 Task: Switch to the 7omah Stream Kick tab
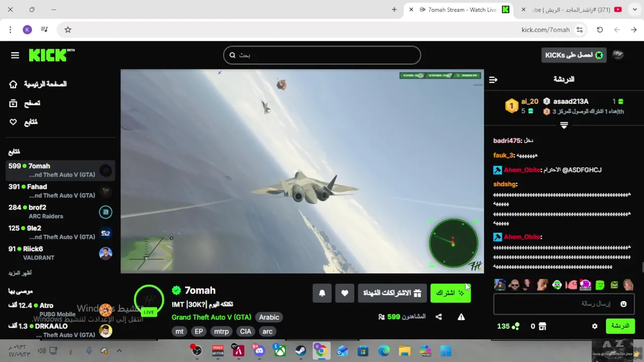click(x=460, y=10)
